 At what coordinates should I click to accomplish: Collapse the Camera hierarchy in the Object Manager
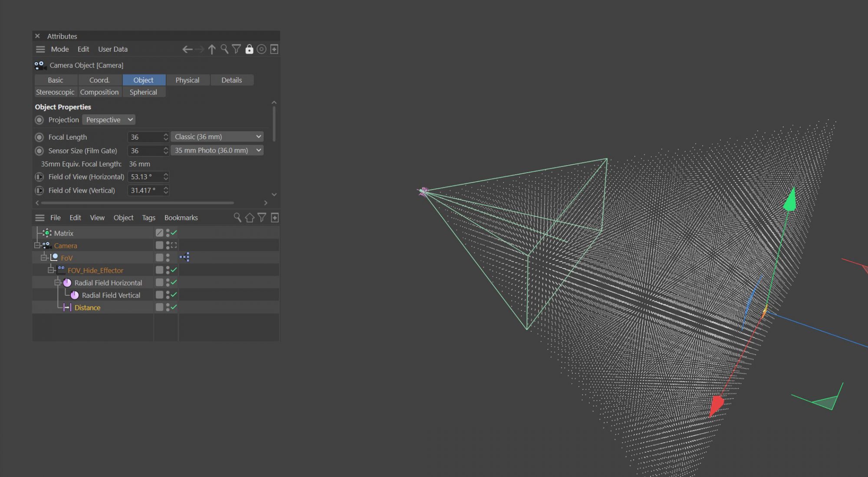[x=37, y=245]
